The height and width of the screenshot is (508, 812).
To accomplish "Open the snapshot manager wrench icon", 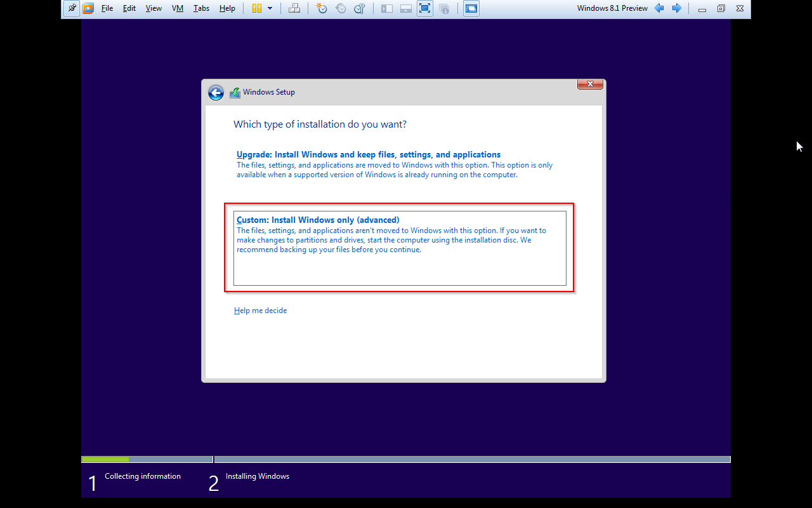I will pos(360,8).
